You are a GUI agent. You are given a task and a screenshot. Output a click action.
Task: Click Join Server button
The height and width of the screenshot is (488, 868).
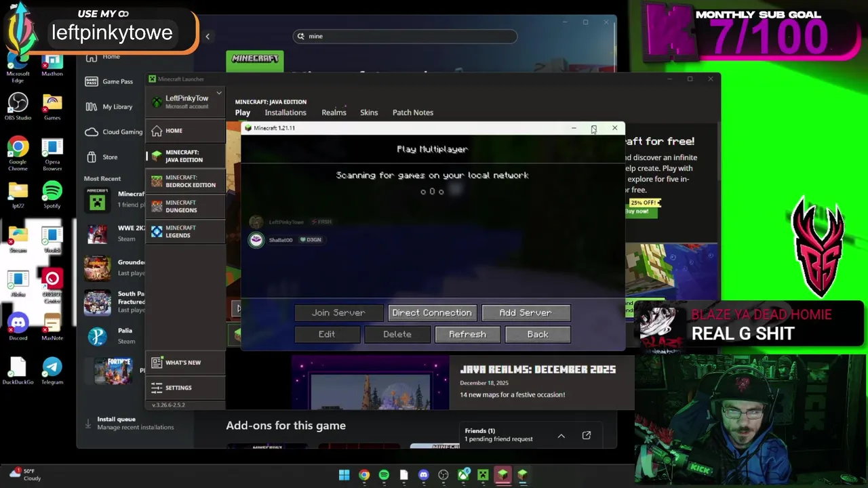click(338, 312)
